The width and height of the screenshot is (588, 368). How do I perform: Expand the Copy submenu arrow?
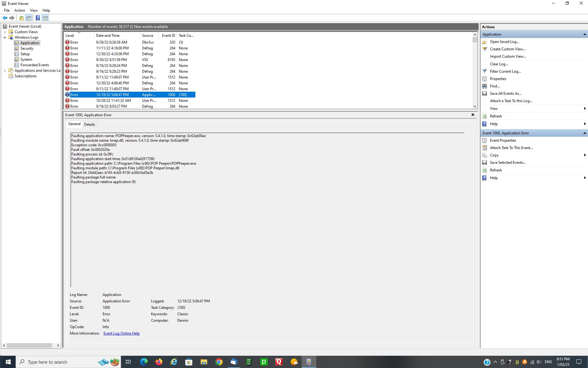[x=585, y=155]
